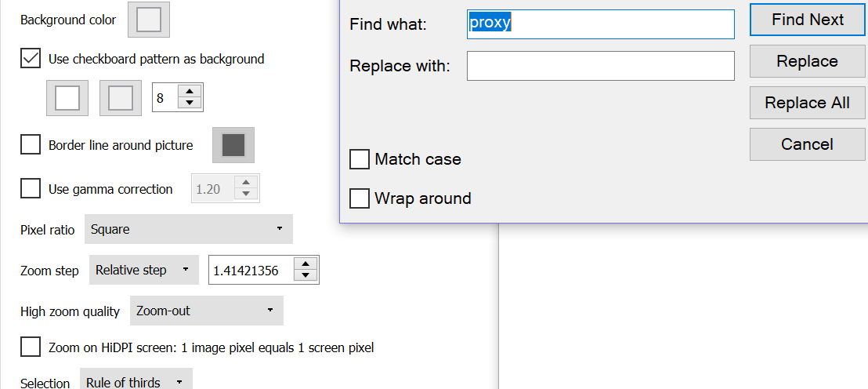Viewport: 868px width, 389px height.
Task: Enable Use gamma correction checkbox
Action: (31, 189)
